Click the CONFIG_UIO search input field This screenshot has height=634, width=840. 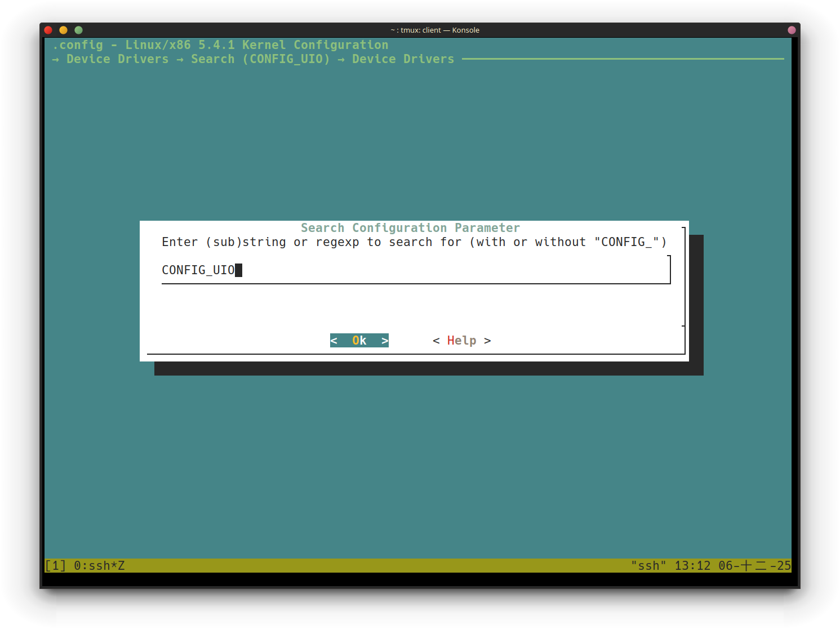415,270
